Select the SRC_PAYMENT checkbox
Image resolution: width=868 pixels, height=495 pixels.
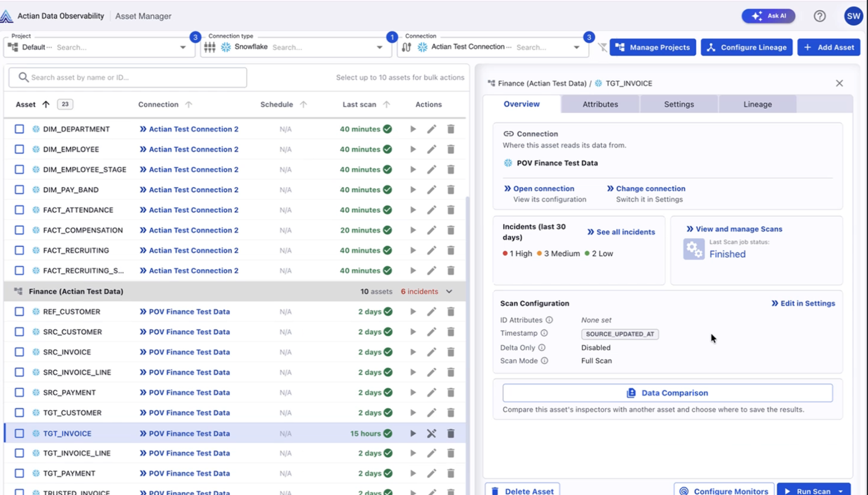coord(19,393)
